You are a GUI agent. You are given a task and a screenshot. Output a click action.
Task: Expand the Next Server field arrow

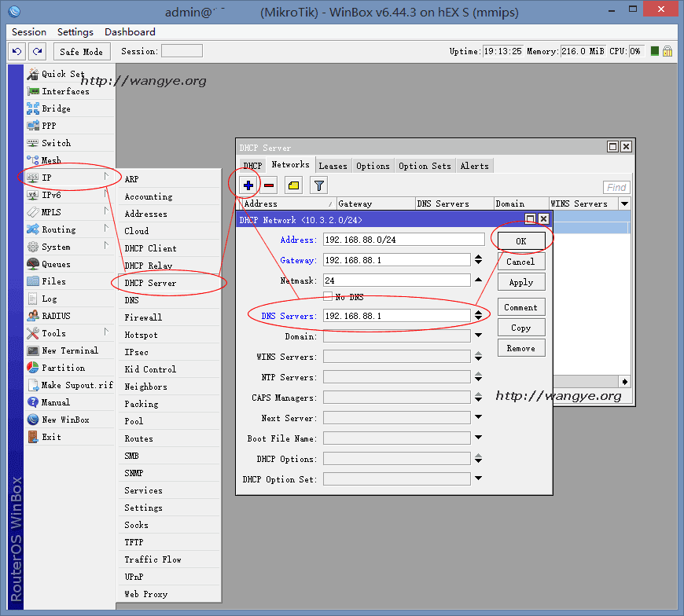pyautogui.click(x=478, y=417)
